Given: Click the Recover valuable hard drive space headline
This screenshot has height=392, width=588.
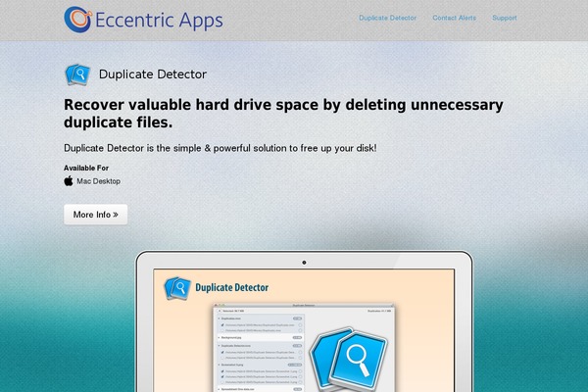Looking at the screenshot, I should coord(283,114).
